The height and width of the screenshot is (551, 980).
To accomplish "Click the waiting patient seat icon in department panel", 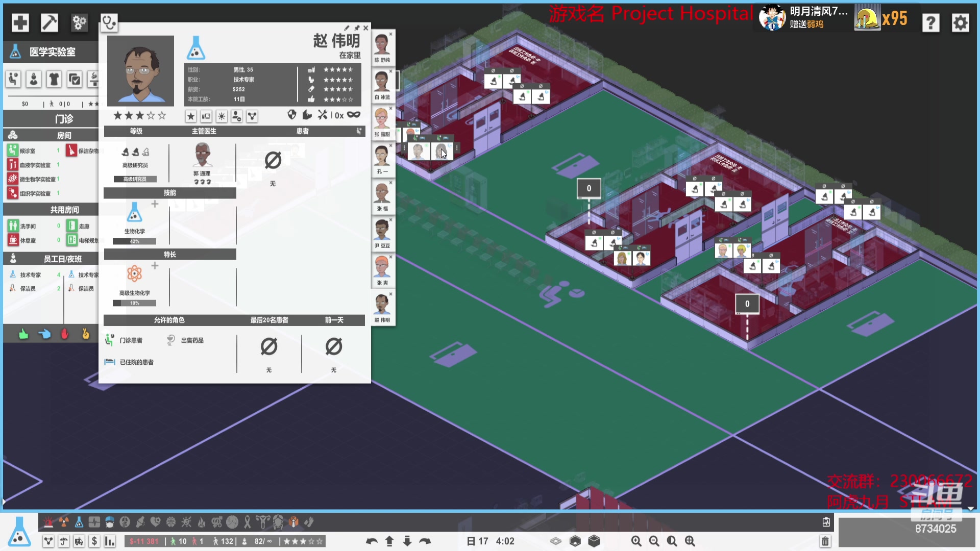I will coord(13,79).
